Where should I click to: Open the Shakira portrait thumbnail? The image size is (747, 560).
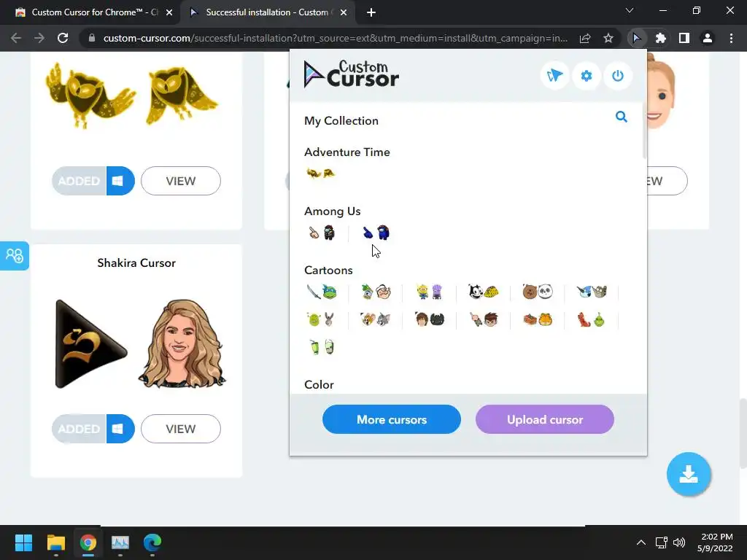click(182, 343)
